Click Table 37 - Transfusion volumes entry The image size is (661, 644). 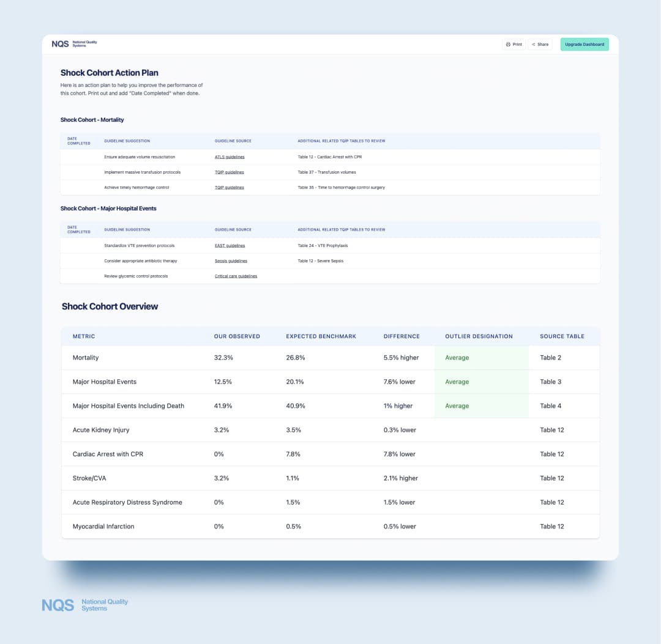coord(326,172)
